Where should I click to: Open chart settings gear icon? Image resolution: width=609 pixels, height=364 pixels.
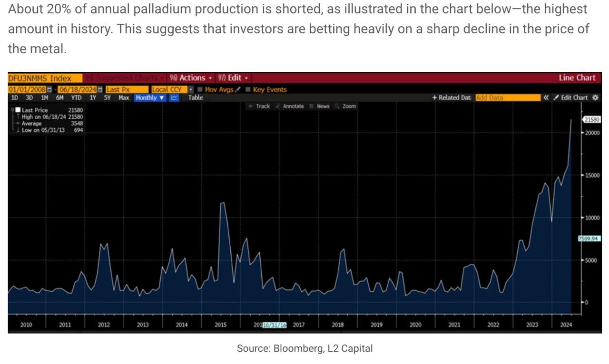tap(595, 98)
